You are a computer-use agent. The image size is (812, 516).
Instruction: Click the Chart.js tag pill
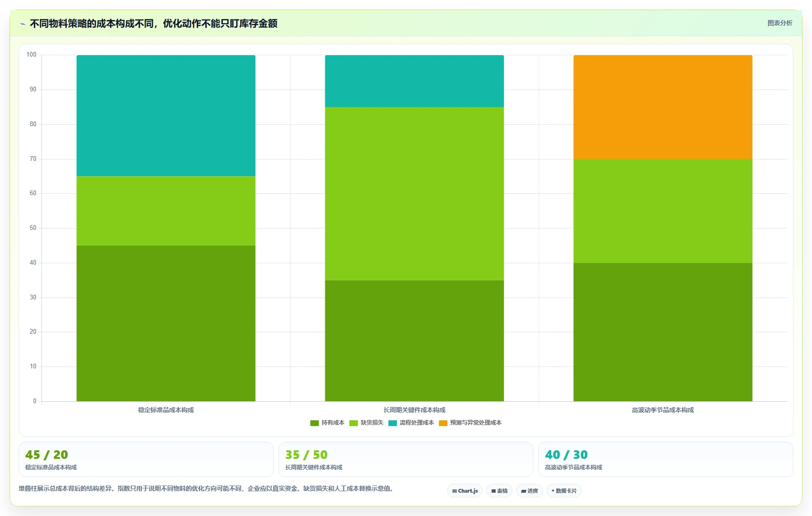point(465,491)
